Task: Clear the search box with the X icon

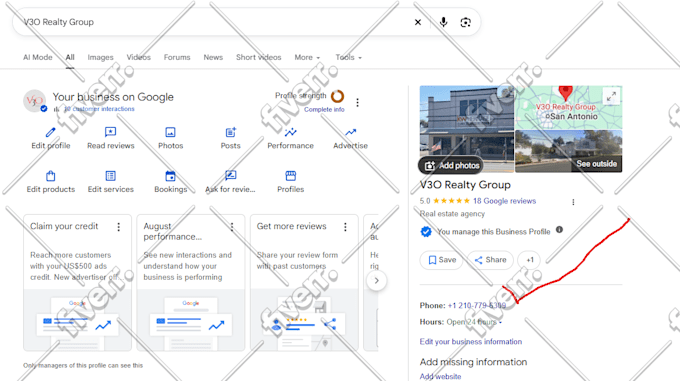Action: [418, 22]
